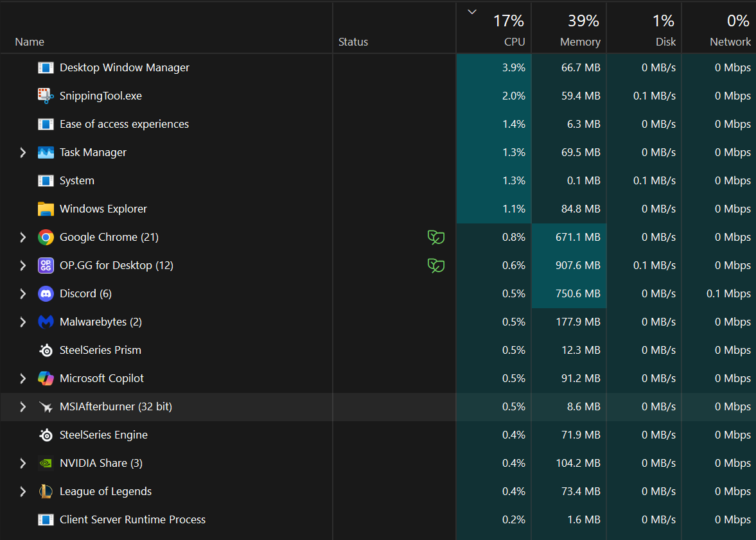Expand the Discord (6) process group

[x=22, y=293]
